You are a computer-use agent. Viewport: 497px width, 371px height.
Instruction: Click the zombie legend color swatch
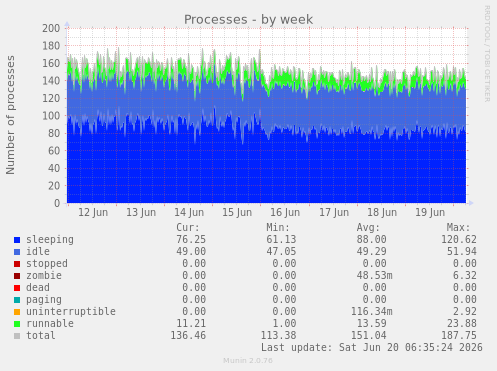click(x=17, y=276)
